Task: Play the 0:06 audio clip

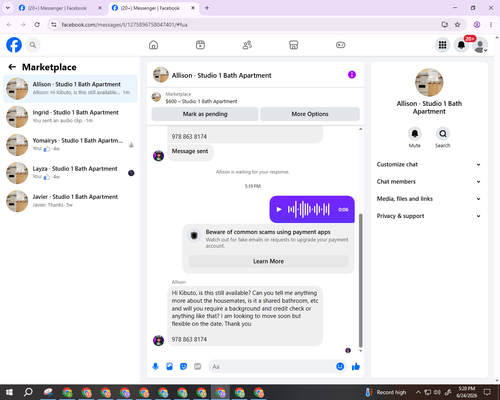Action: pyautogui.click(x=279, y=209)
